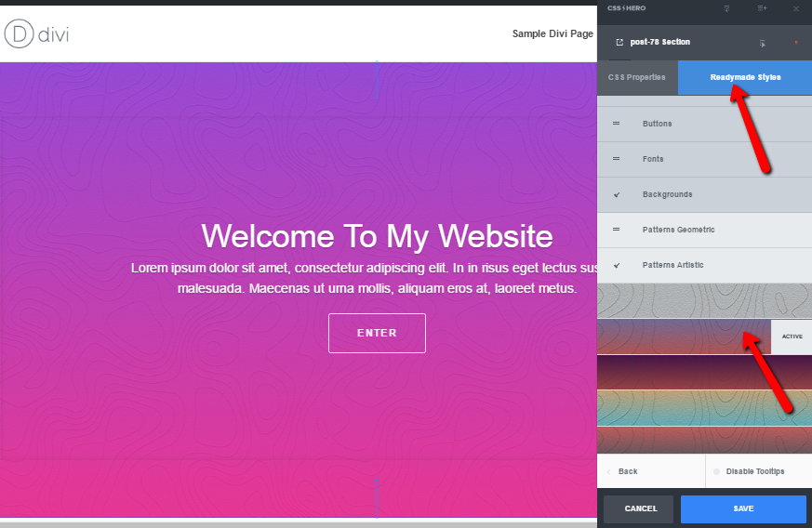Expand the Fonts readymade styles
812x528 pixels.
[704, 159]
